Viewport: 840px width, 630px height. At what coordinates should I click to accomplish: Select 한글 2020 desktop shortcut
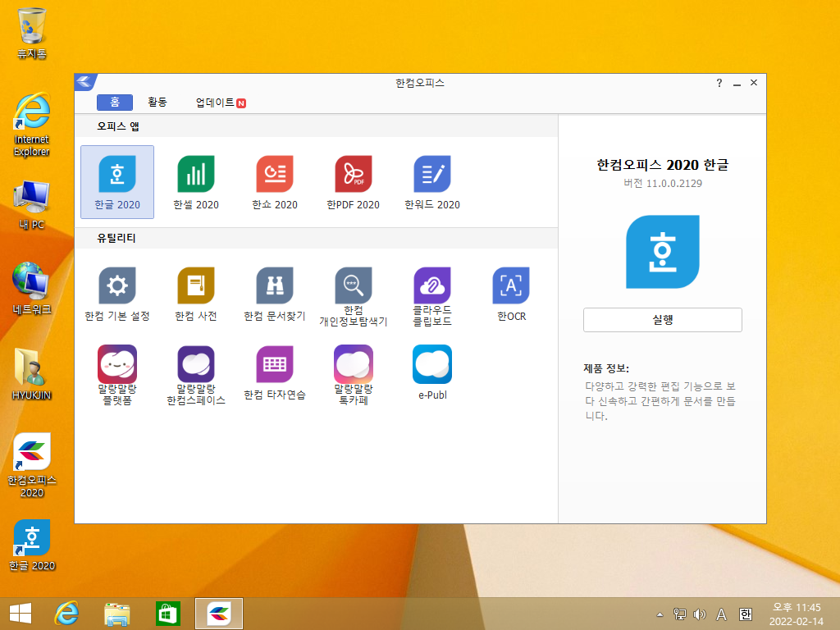coord(32,546)
